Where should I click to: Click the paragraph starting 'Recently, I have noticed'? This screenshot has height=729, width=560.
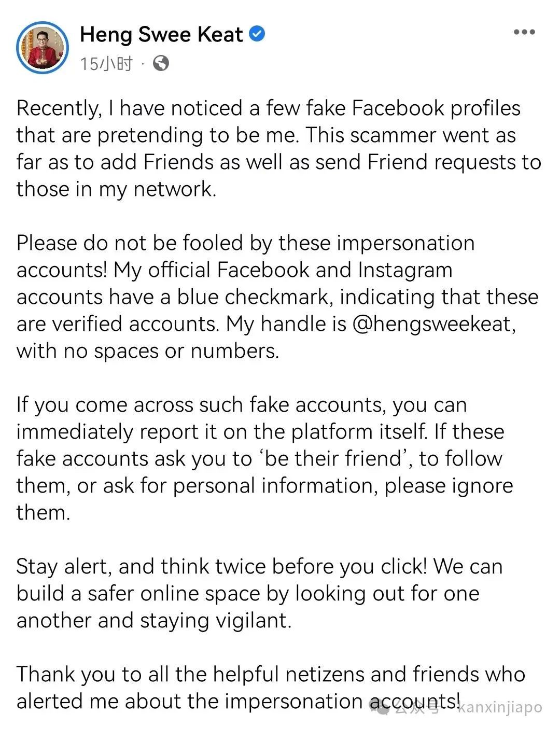pyautogui.click(x=279, y=148)
